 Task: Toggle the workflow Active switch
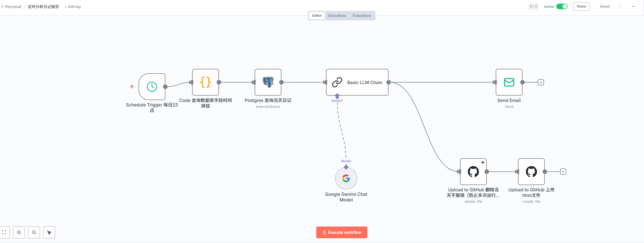[x=562, y=6]
